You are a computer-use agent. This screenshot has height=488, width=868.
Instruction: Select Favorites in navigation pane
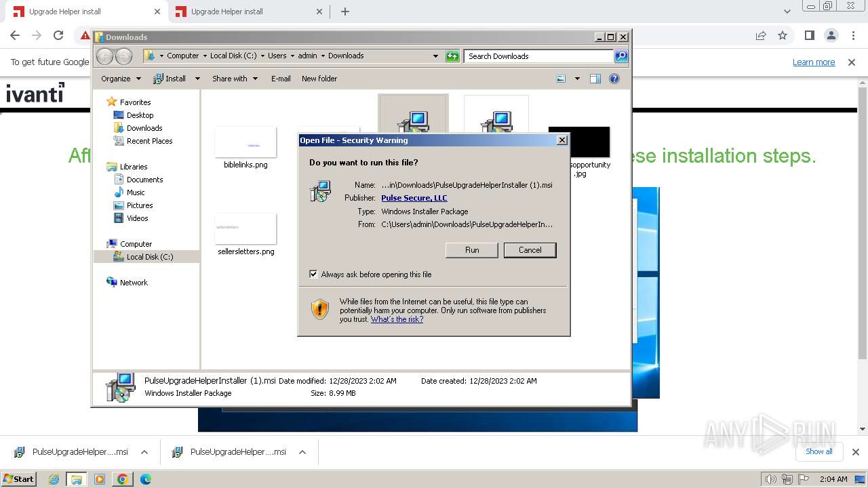[x=135, y=102]
